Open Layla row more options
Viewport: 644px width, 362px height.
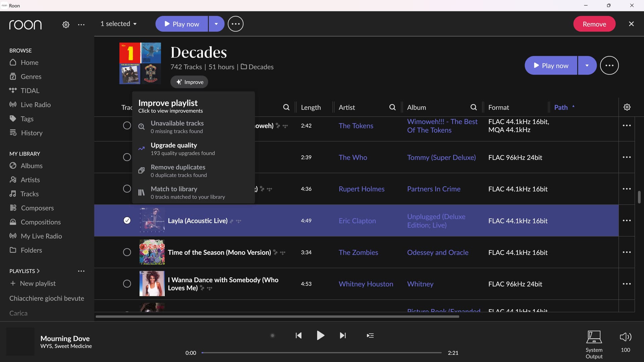point(627,221)
